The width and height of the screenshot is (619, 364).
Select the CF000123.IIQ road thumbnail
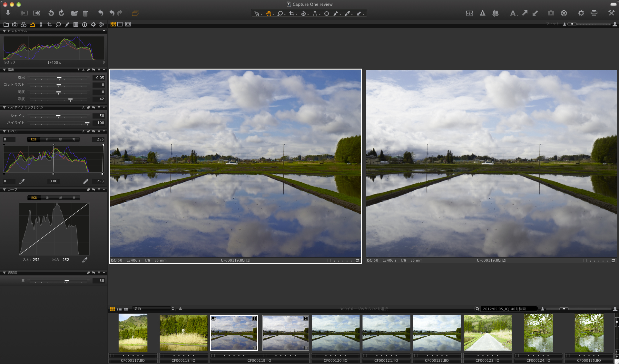click(487, 333)
